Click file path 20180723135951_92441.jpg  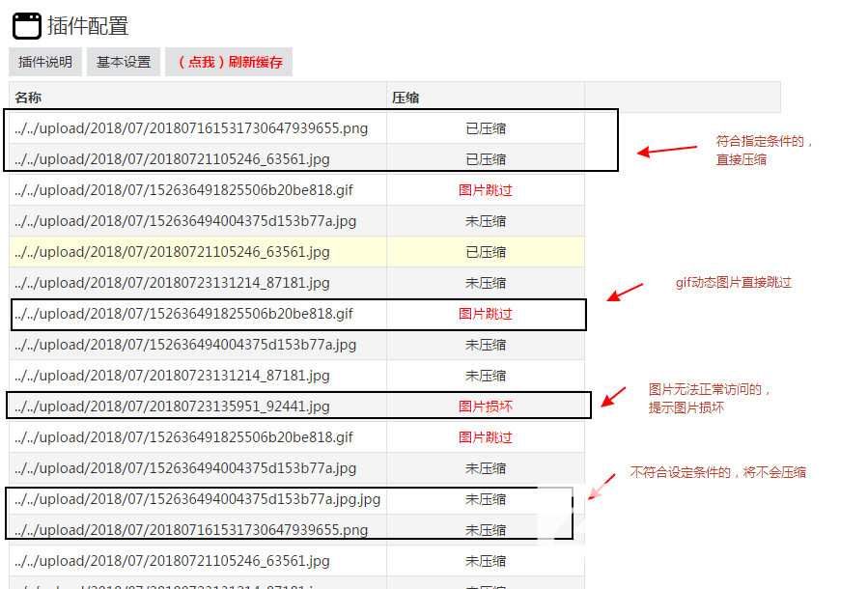(x=172, y=407)
